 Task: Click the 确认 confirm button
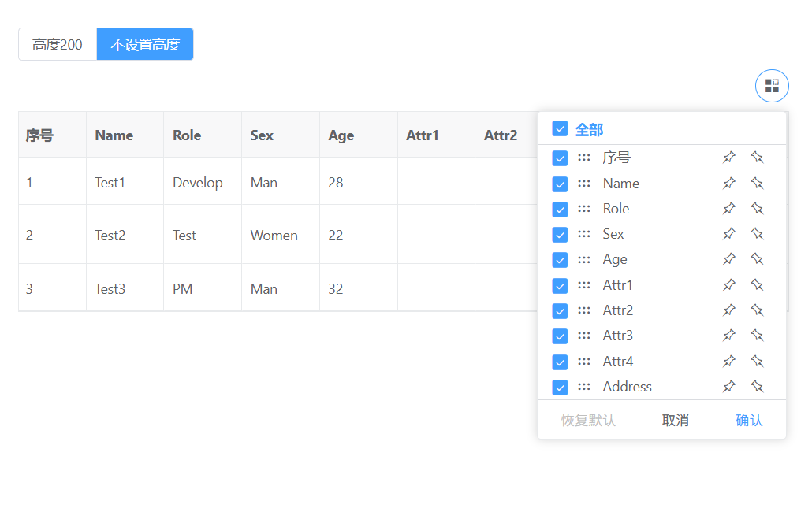pyautogui.click(x=749, y=421)
